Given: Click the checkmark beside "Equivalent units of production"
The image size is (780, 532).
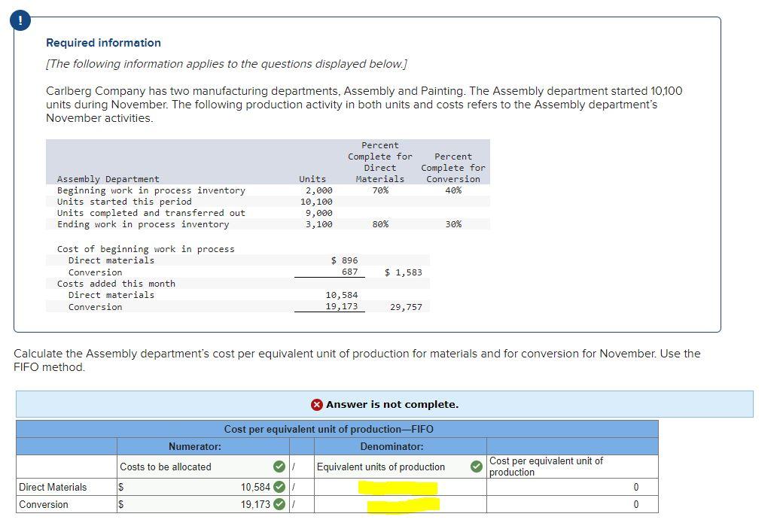Looking at the screenshot, I should pyautogui.click(x=477, y=467).
